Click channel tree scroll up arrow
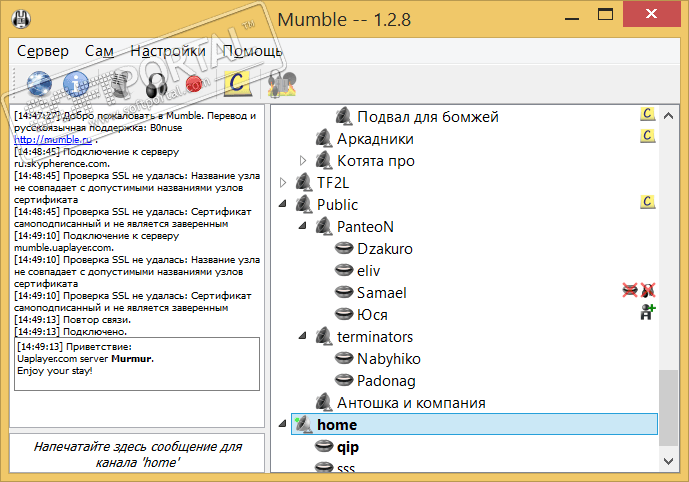This screenshot has height=482, width=689. point(669,116)
